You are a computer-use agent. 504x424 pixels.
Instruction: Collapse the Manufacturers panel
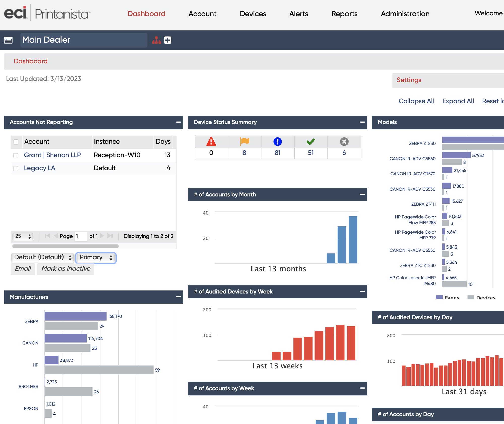pos(178,297)
